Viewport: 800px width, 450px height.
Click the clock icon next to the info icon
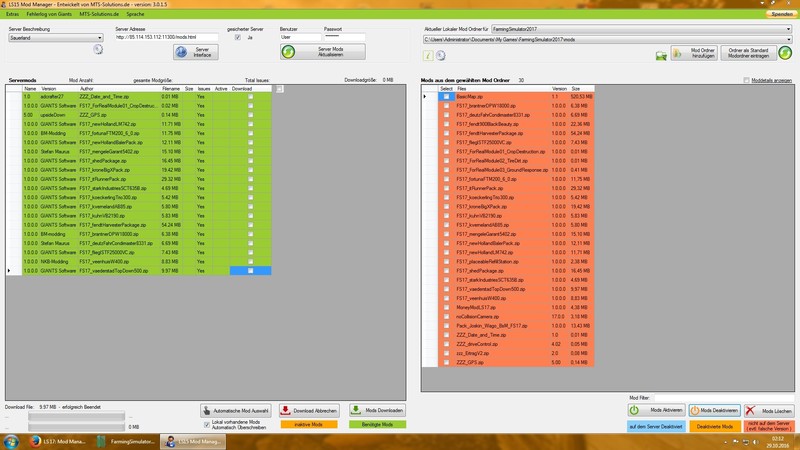click(438, 55)
